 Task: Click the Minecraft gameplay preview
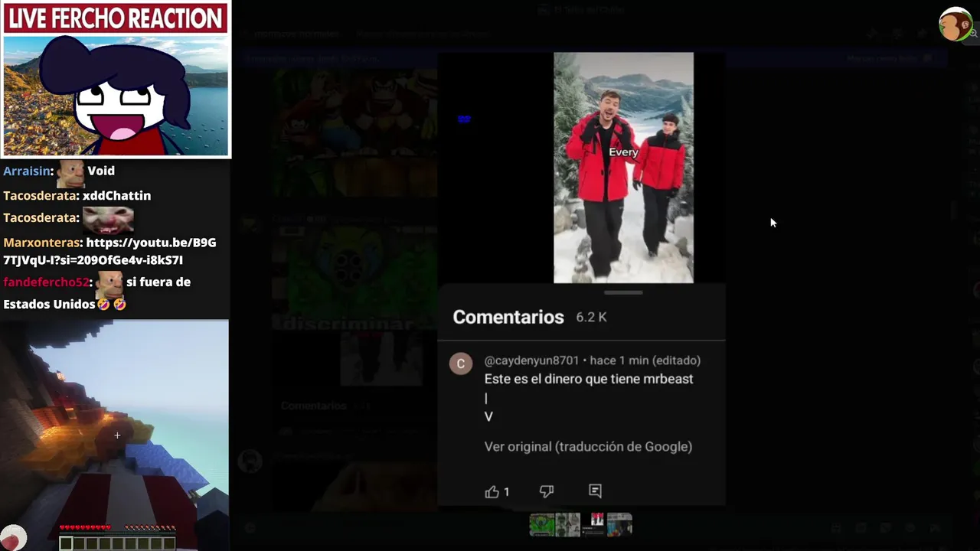click(x=115, y=435)
